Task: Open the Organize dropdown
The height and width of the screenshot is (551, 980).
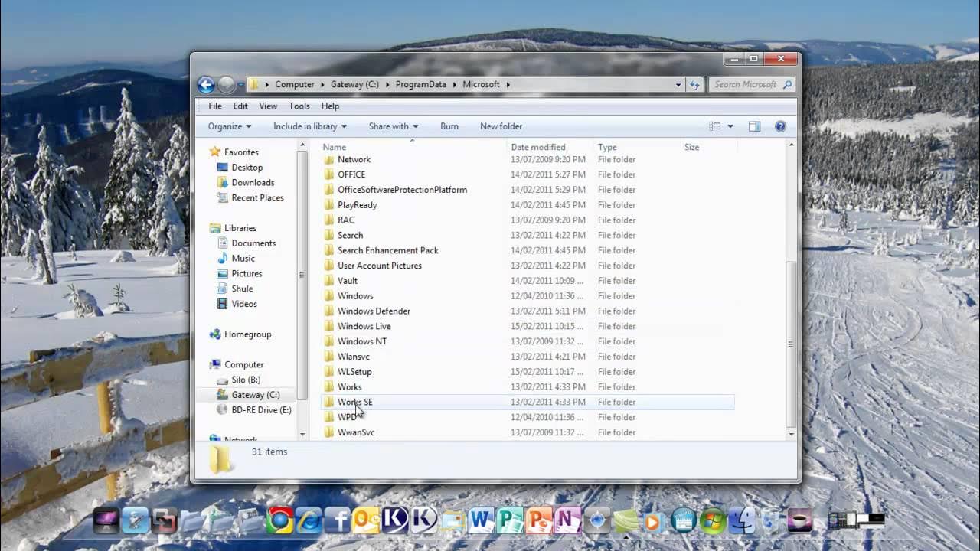Action: [230, 126]
